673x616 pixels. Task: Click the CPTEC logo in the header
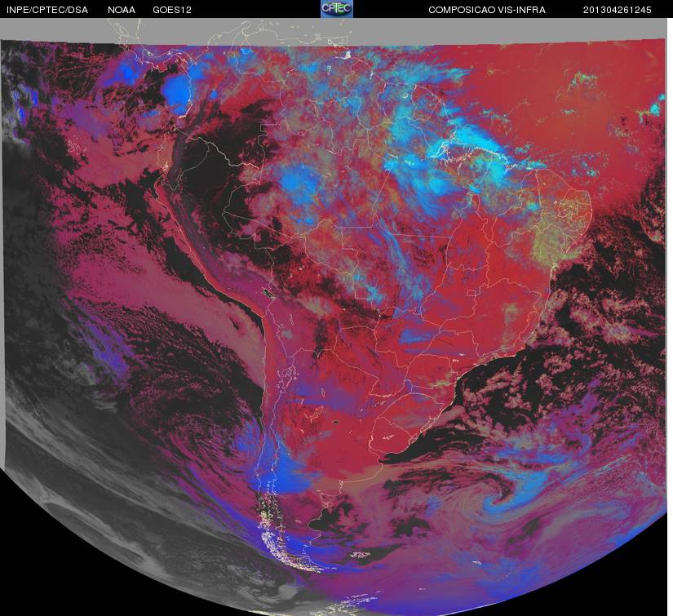(337, 9)
